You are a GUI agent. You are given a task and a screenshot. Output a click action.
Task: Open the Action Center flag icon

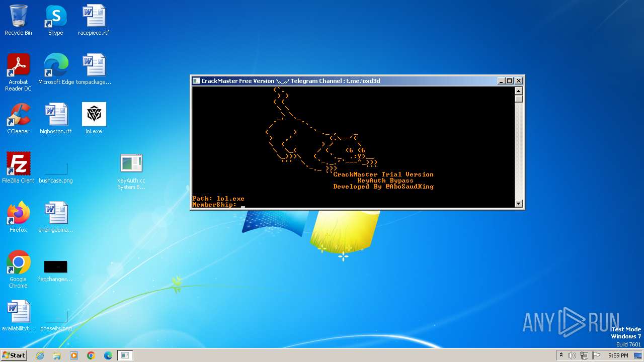(x=596, y=355)
